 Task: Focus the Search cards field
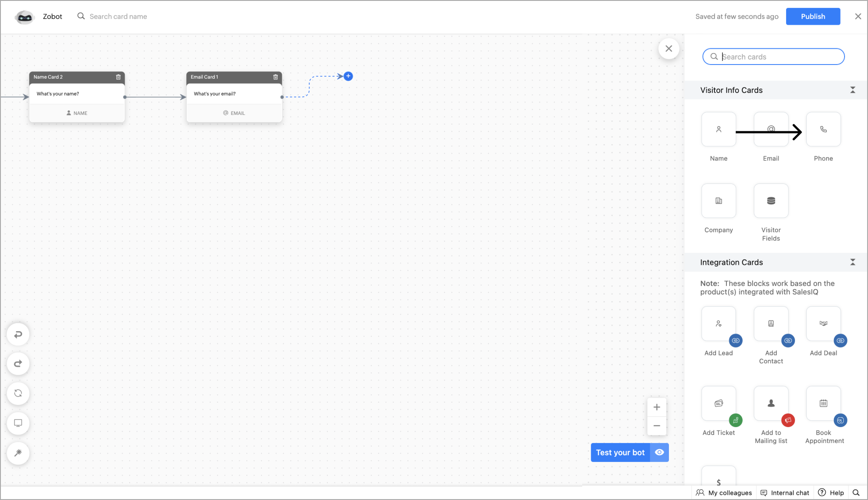(779, 57)
